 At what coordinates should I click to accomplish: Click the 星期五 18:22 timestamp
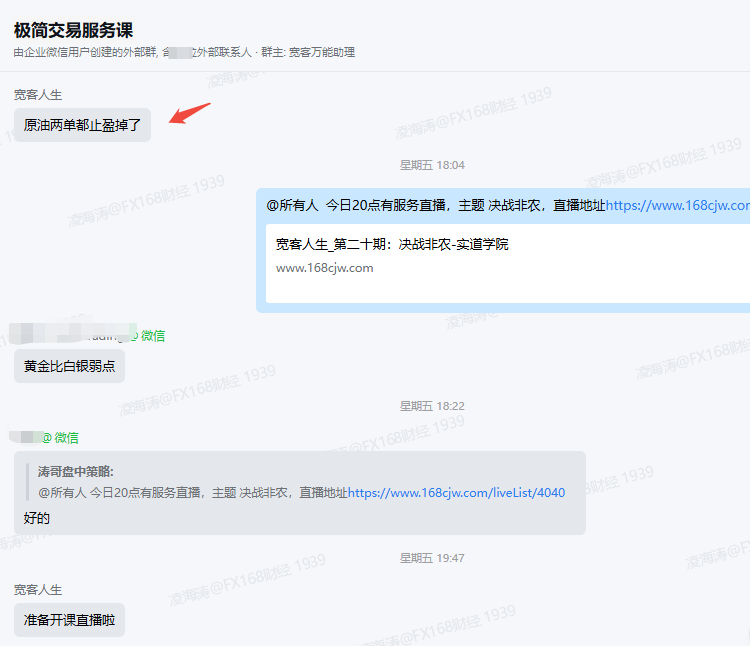[432, 406]
